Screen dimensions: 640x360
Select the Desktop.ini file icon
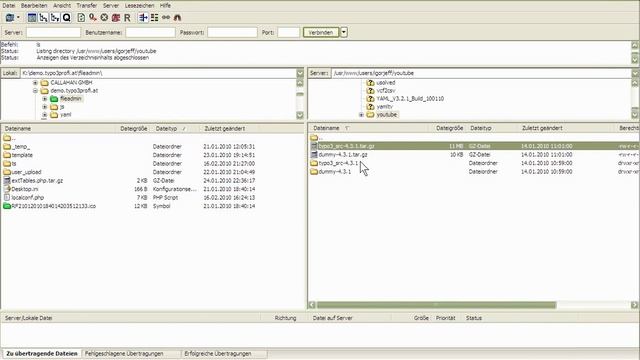[7, 189]
